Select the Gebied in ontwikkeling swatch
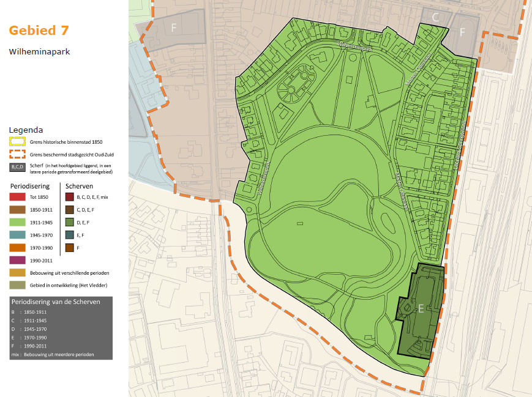This screenshot has height=397, width=532. (x=18, y=285)
